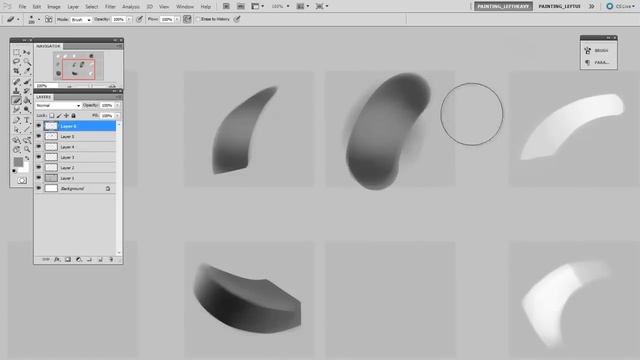Select the Path Selection tool
The image size is (640, 360).
click(x=16, y=130)
